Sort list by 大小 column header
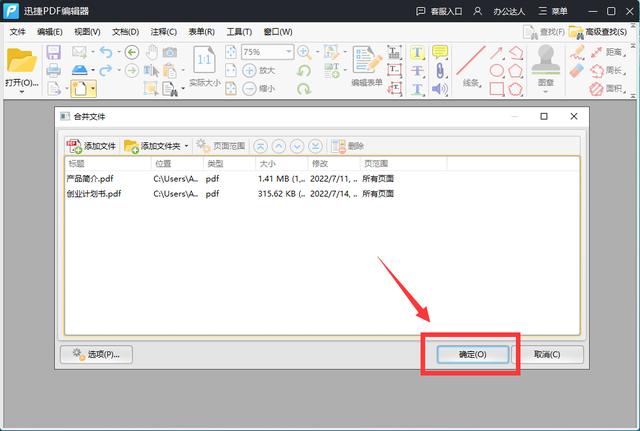The width and height of the screenshot is (640, 431). pyautogui.click(x=267, y=163)
